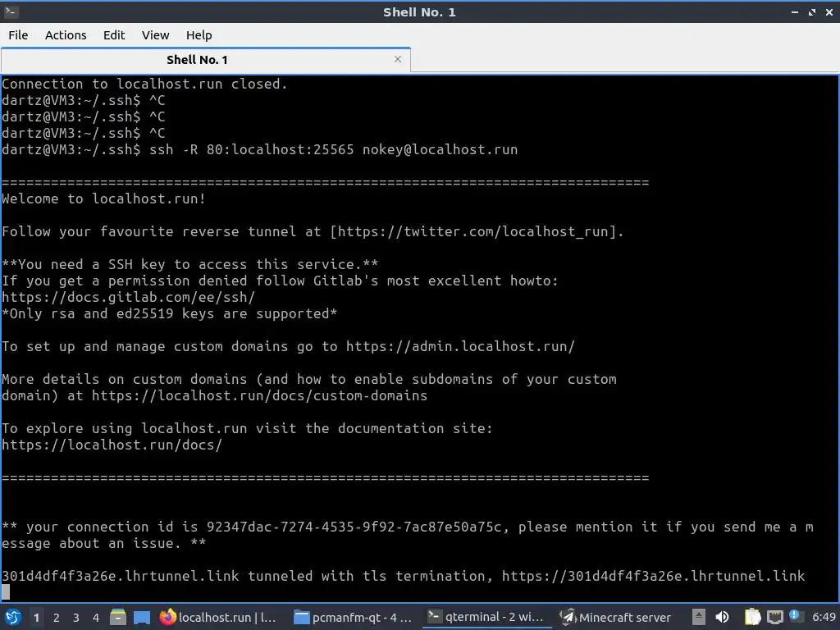Viewport: 840px width, 630px height.
Task: Open the network status tray icon
Action: coord(774,617)
